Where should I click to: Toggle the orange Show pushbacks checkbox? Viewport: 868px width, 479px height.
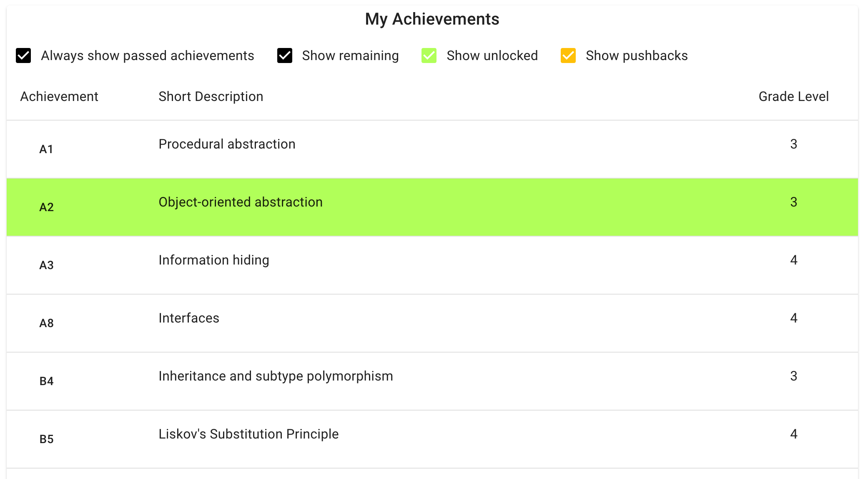[568, 55]
